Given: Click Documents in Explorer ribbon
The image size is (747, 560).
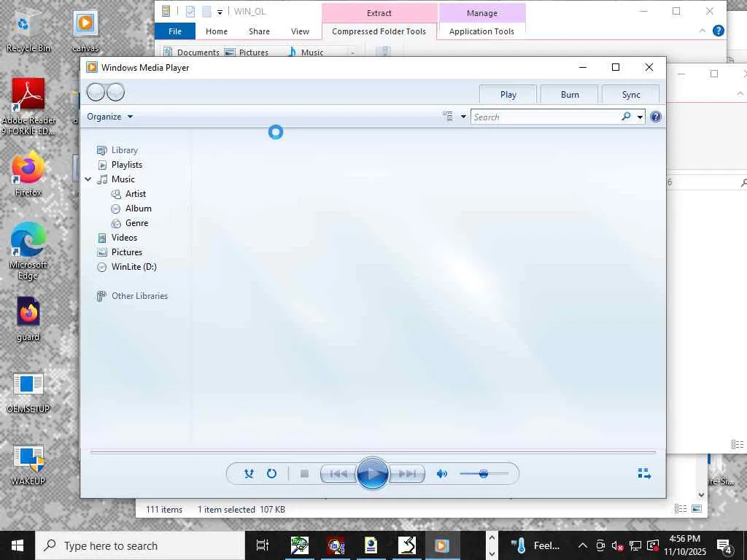Looking at the screenshot, I should (192, 52).
